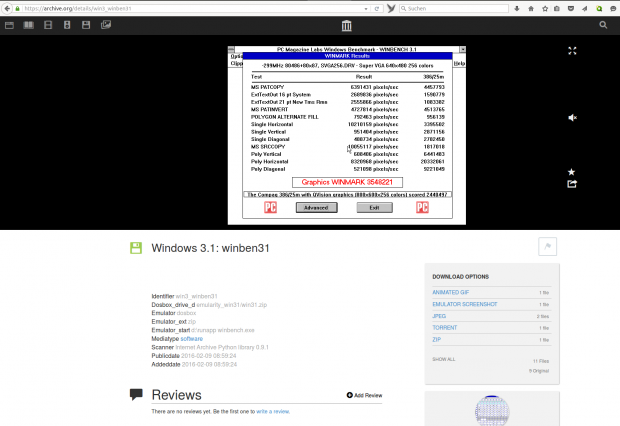Viewport: 620px width, 426px height.
Task: Toggle the emulator mute speaker icon
Action: click(x=572, y=117)
